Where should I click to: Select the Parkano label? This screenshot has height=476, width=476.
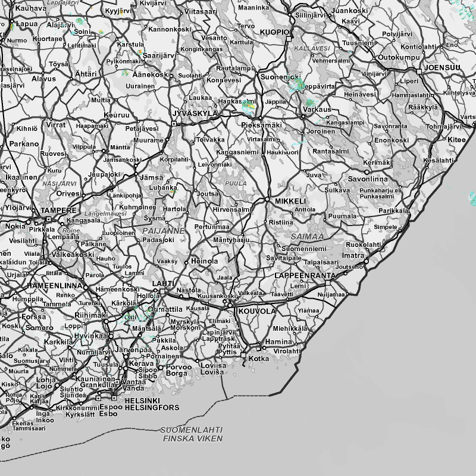click(x=24, y=144)
